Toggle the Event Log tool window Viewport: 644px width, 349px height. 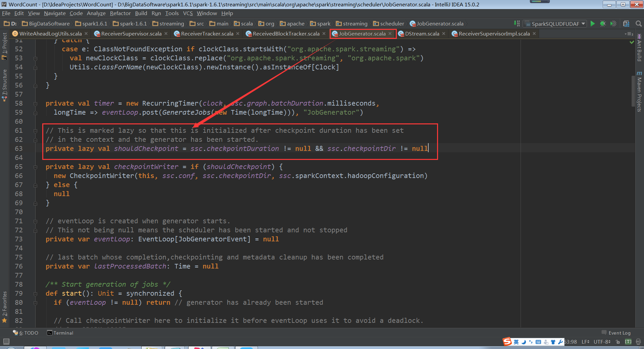(616, 333)
